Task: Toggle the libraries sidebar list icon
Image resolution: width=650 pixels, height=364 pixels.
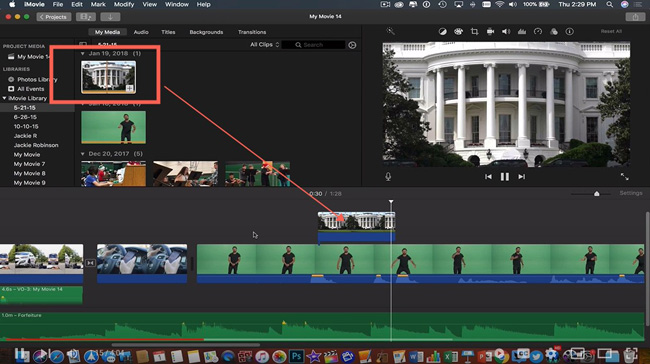Action: (83, 44)
